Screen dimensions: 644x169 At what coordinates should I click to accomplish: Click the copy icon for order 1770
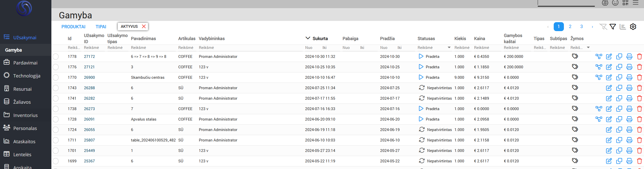[619, 77]
